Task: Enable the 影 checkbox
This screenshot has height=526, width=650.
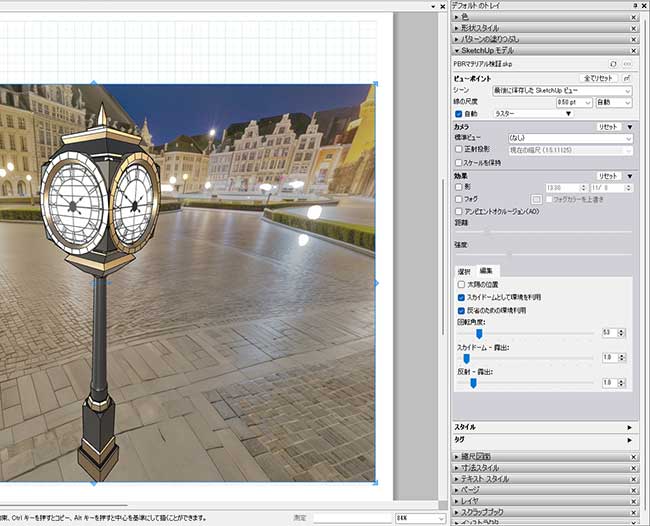Action: pyautogui.click(x=458, y=187)
